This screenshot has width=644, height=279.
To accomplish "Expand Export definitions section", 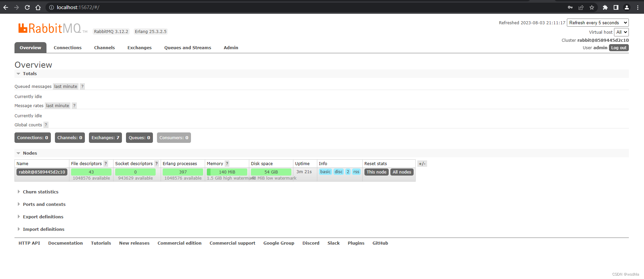I will point(40,217).
